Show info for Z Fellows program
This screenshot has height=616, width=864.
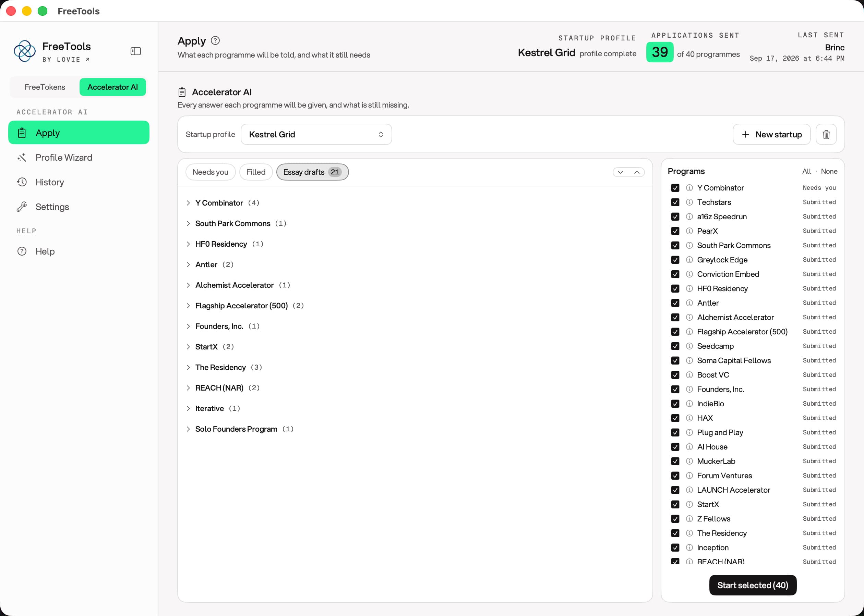pos(689,518)
